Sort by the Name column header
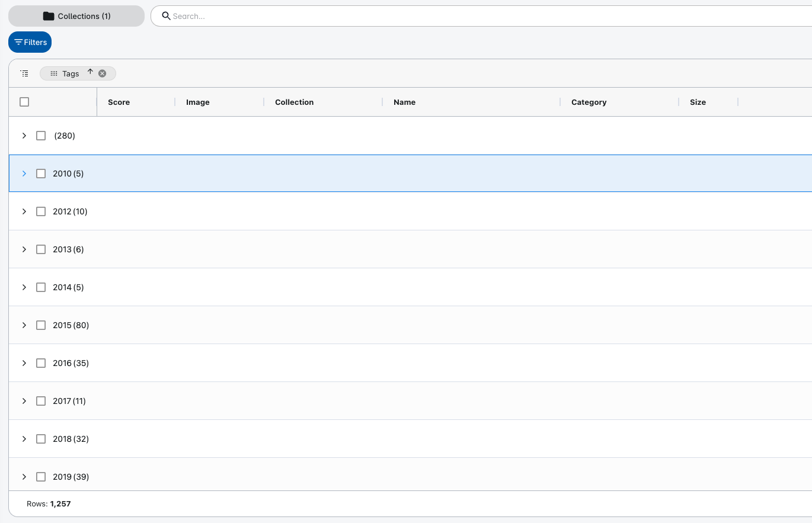 (404, 102)
